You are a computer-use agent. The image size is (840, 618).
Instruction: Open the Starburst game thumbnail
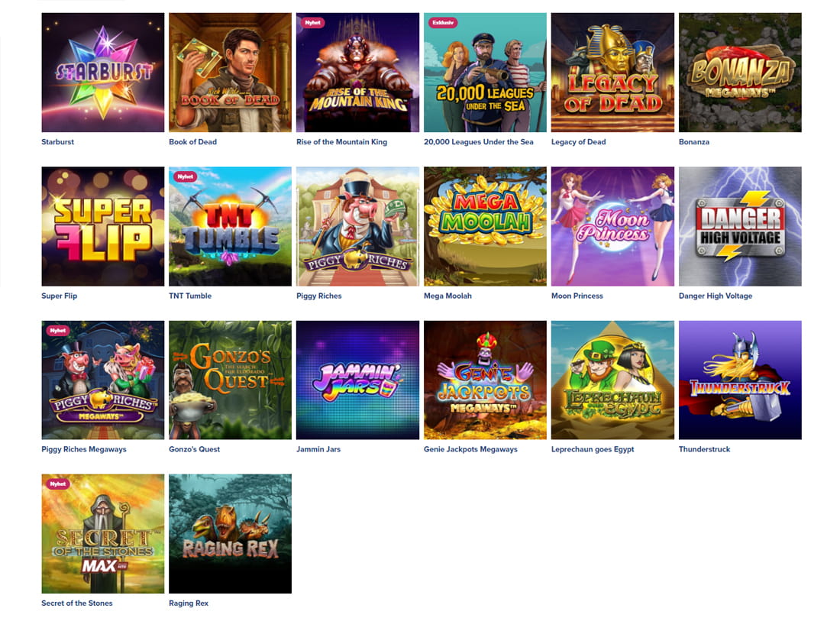click(x=103, y=73)
